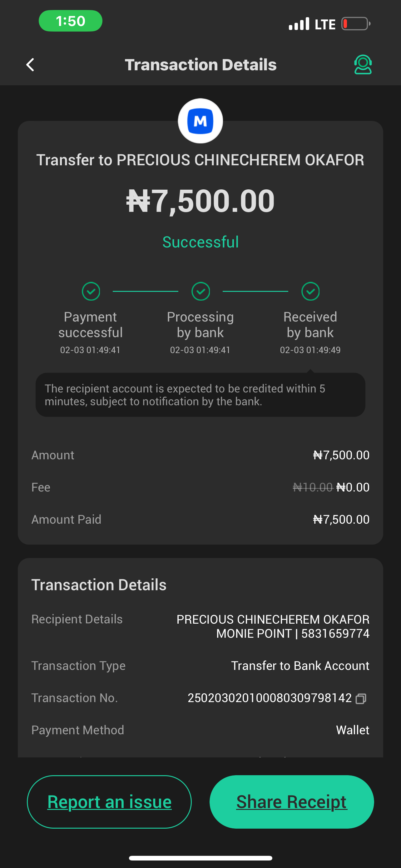This screenshot has height=868, width=401.
Task: Tap the Payment Method Wallet value
Action: coord(353,730)
